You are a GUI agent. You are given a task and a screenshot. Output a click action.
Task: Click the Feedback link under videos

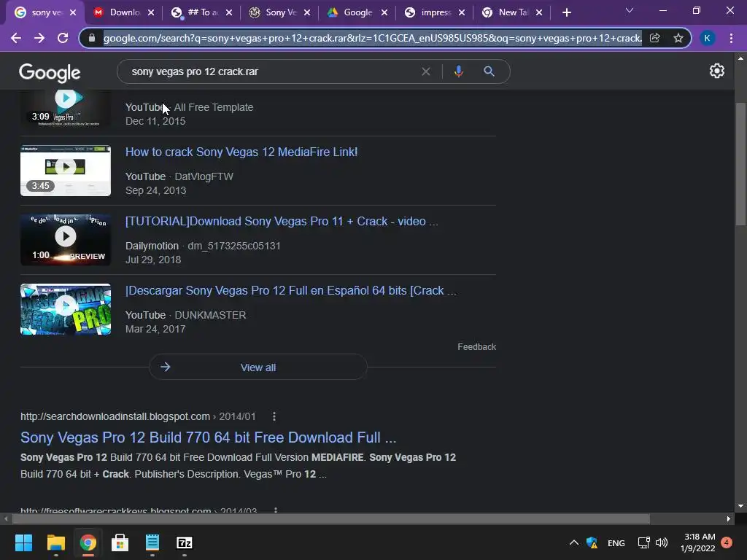pyautogui.click(x=477, y=346)
